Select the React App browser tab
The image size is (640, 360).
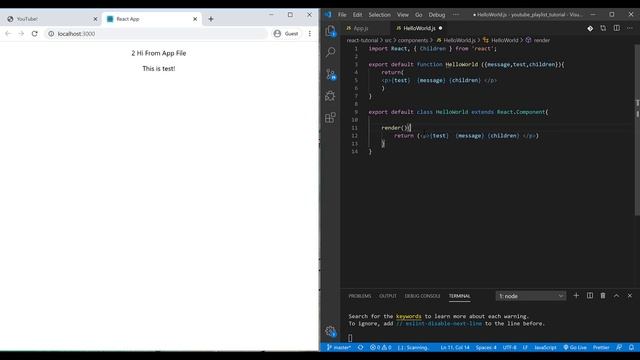click(152, 19)
